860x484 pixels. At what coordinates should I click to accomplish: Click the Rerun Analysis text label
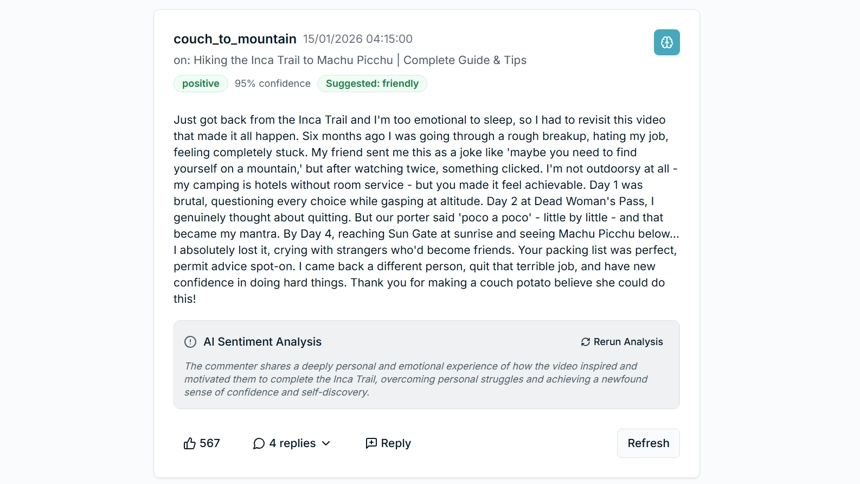click(x=628, y=342)
